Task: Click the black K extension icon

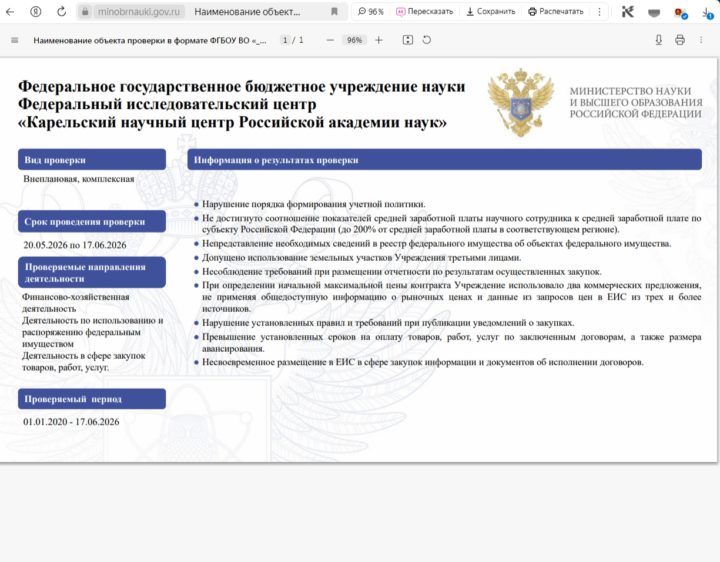Action: (x=627, y=12)
